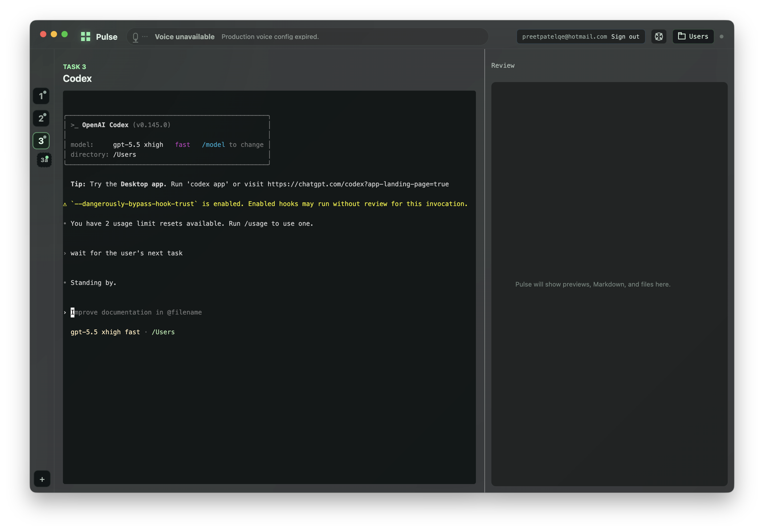Select task 3 in sidebar
Viewport: 764px width, 532px height.
pos(41,141)
